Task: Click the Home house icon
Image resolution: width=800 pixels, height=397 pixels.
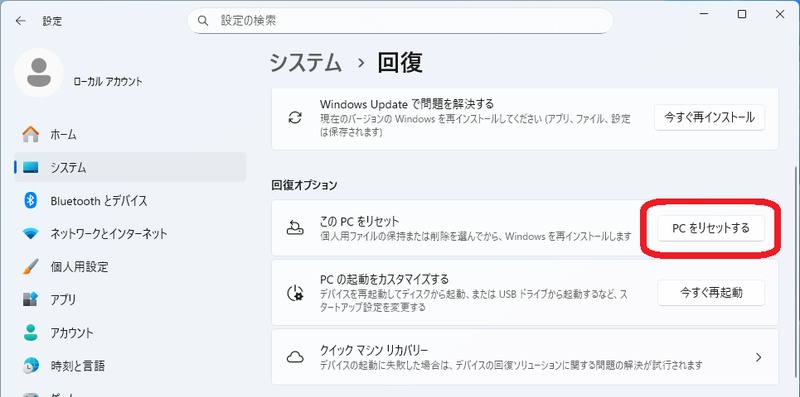Action: (31, 135)
